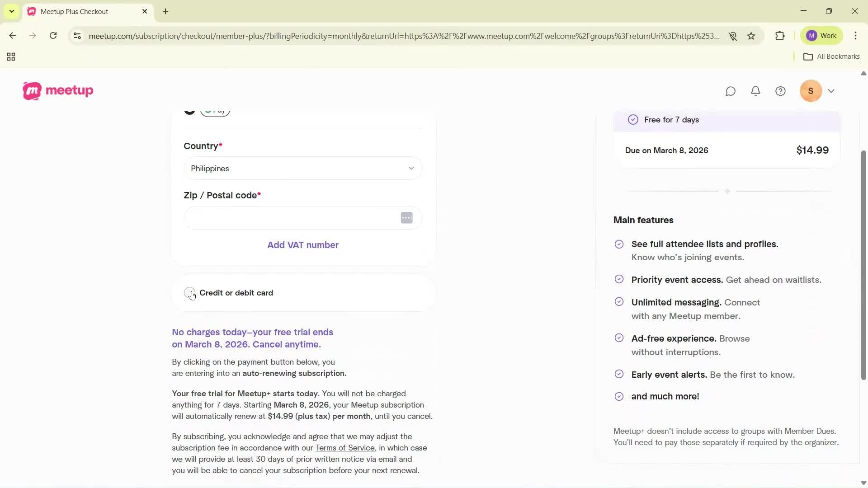Open the browser extensions icon

click(780, 36)
